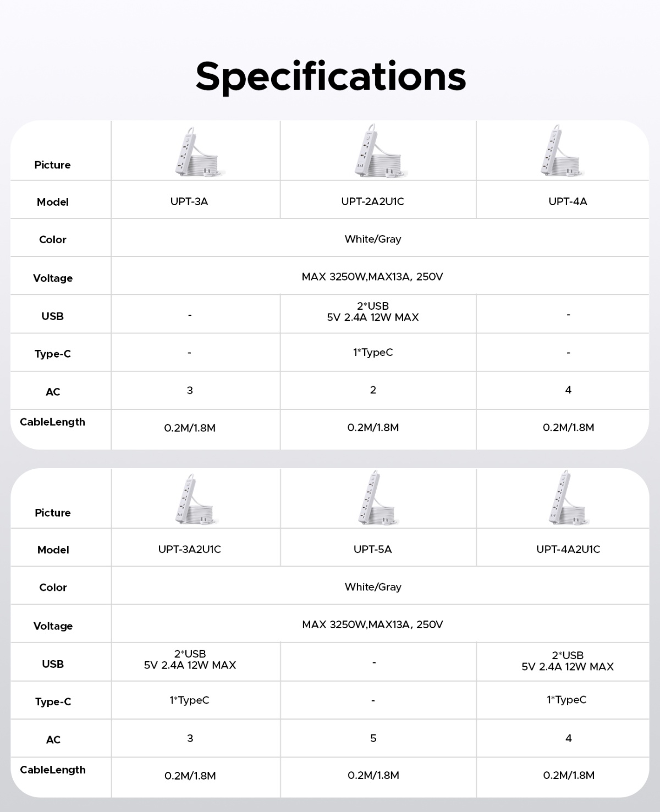This screenshot has height=812, width=660.
Task: Open the UPT-4A2U1C product picture
Action: pyautogui.click(x=568, y=498)
